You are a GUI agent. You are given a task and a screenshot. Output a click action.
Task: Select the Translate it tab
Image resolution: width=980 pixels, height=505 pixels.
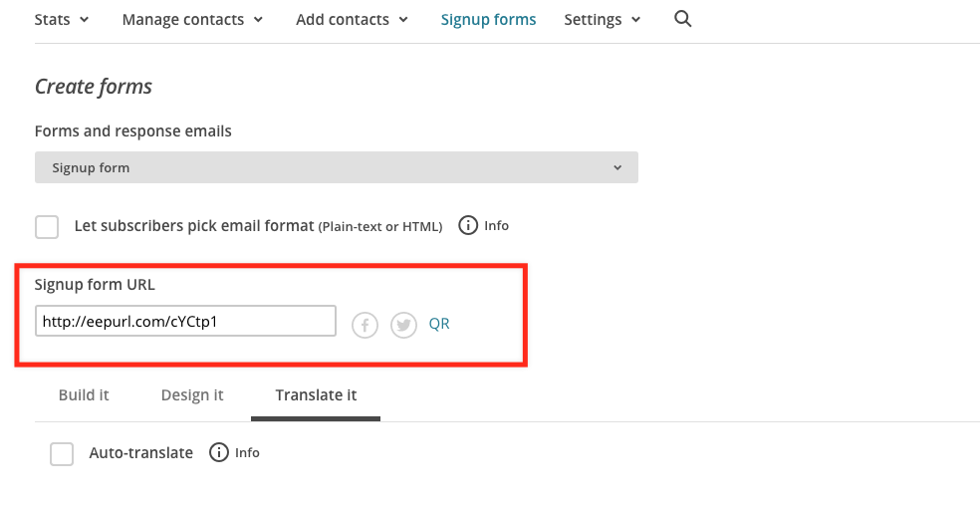coord(316,395)
